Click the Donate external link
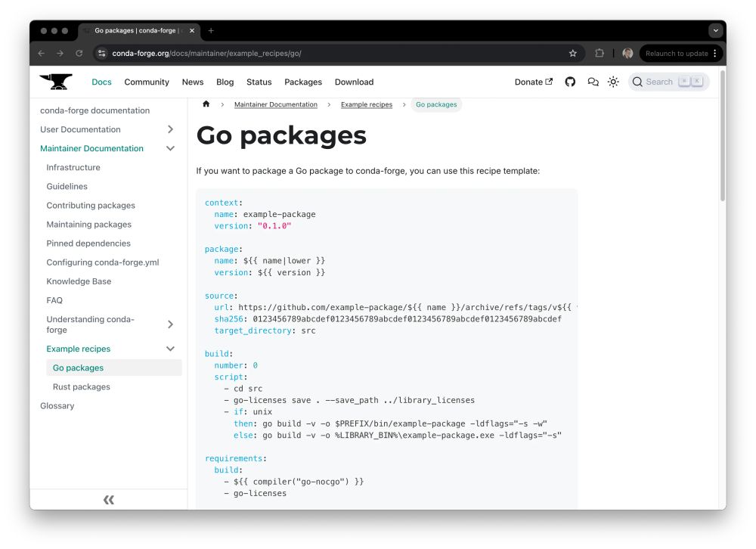The image size is (756, 549). pyautogui.click(x=533, y=82)
